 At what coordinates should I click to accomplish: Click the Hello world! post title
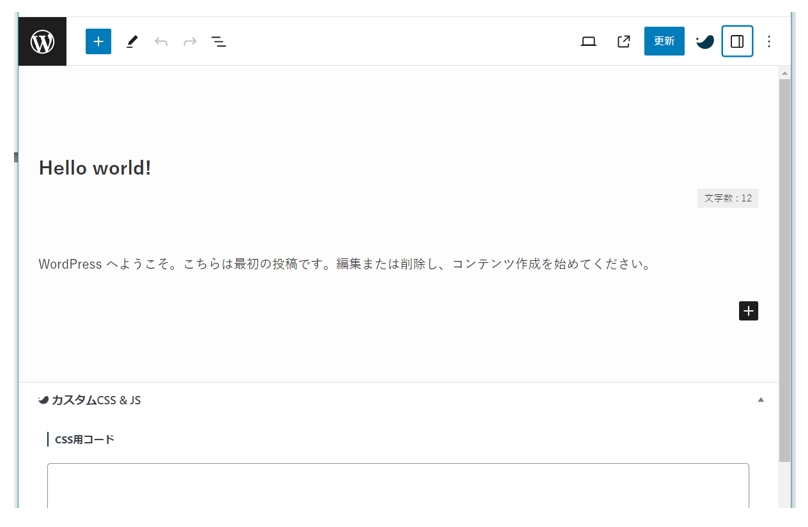click(x=95, y=168)
